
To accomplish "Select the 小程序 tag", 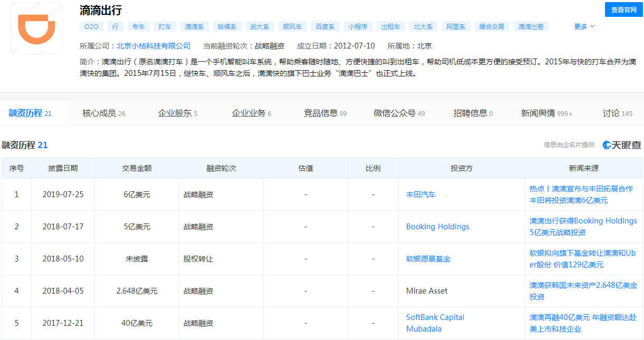I will (x=358, y=26).
